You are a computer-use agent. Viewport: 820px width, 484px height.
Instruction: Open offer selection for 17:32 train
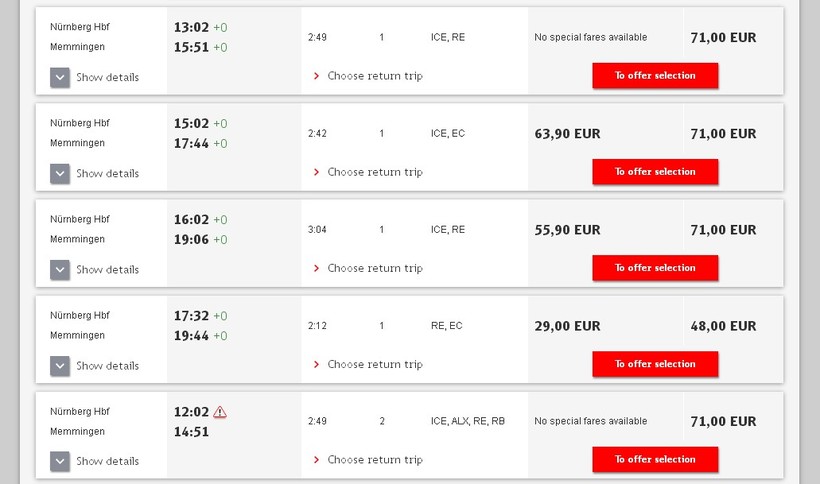(655, 364)
